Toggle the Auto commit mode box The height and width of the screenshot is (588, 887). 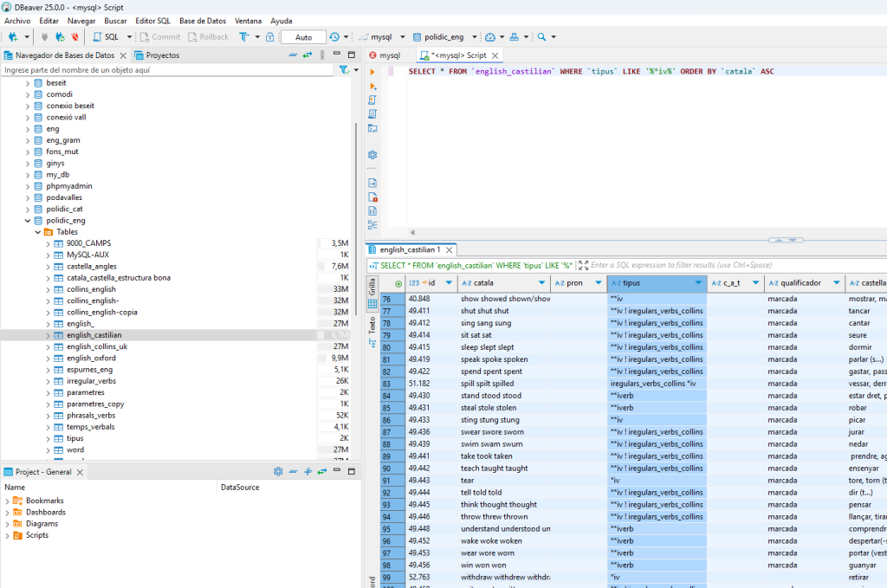303,37
